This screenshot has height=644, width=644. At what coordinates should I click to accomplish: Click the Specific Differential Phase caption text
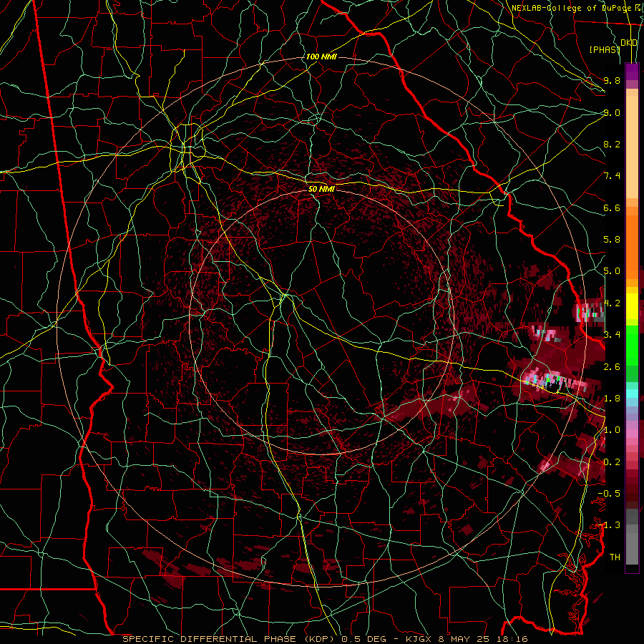coord(325,639)
